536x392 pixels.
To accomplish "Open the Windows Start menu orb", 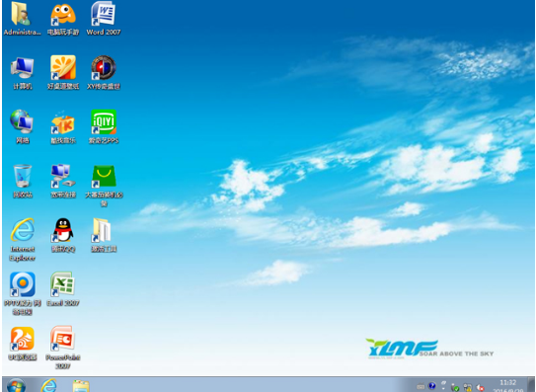I will (x=16, y=385).
